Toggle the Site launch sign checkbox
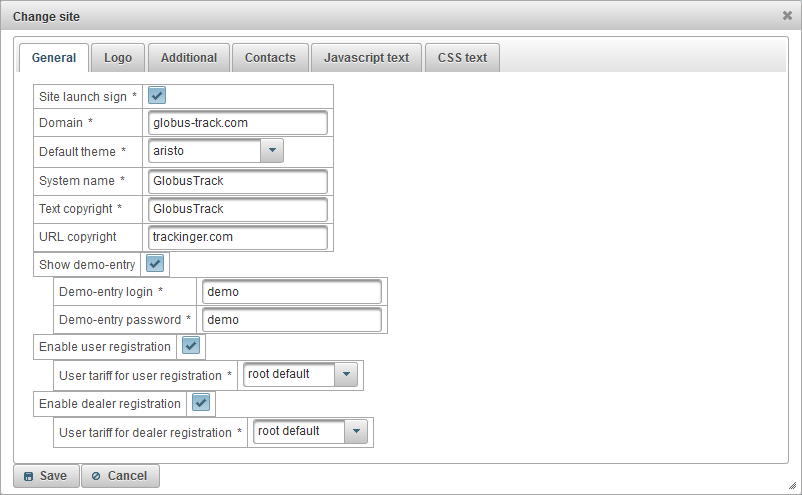 pyautogui.click(x=157, y=96)
